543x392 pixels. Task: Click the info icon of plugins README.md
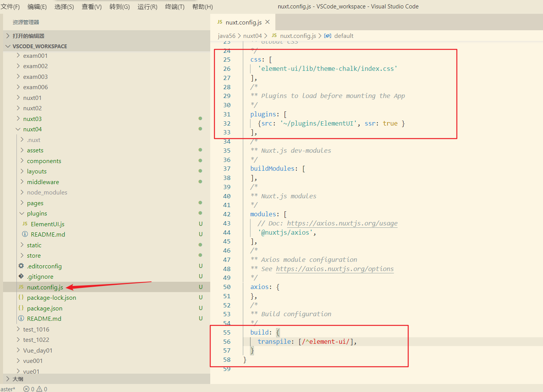coord(25,234)
